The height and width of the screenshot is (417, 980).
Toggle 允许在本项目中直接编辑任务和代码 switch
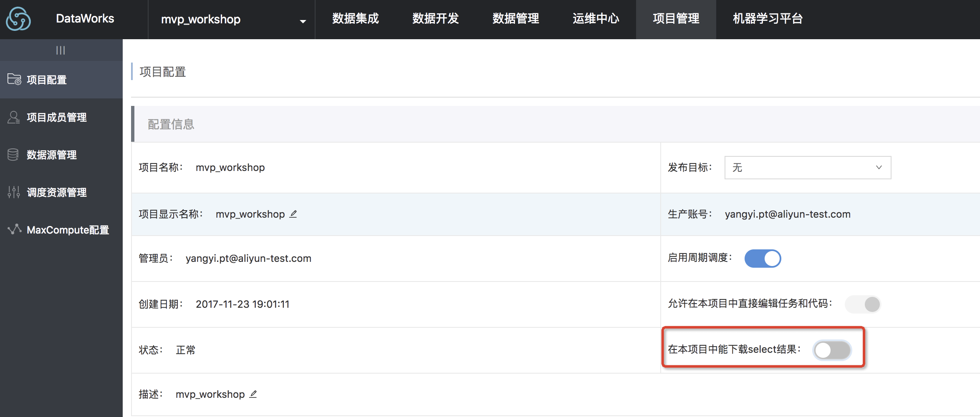click(863, 304)
